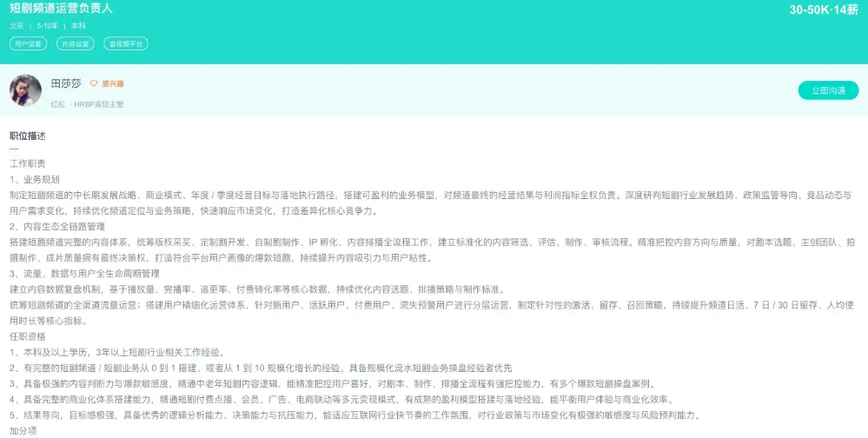
Task: Click the 加分项 line
Action: (x=23, y=431)
